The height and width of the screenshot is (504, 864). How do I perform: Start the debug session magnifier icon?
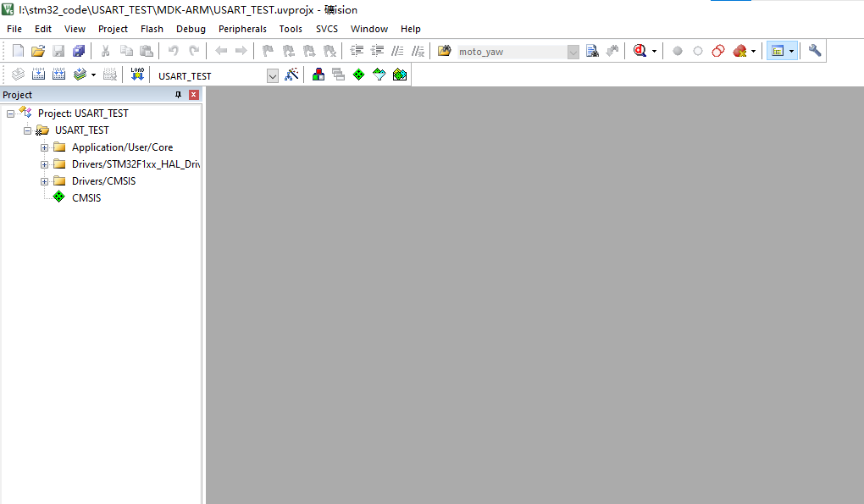click(x=640, y=51)
